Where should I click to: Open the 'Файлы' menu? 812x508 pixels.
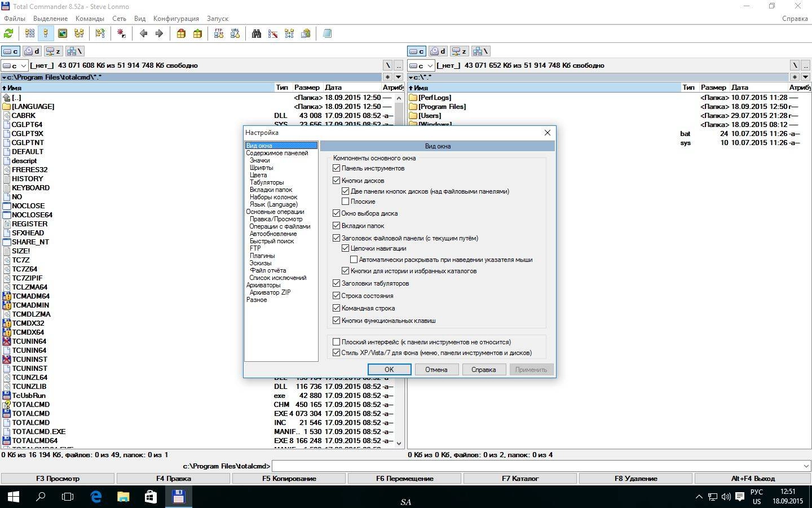pos(15,19)
